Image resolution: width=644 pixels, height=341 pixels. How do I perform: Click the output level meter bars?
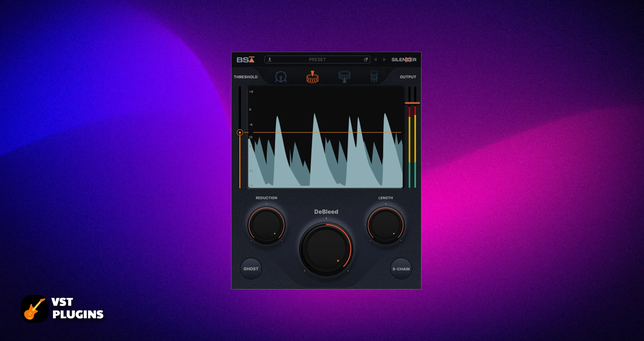tap(412, 137)
